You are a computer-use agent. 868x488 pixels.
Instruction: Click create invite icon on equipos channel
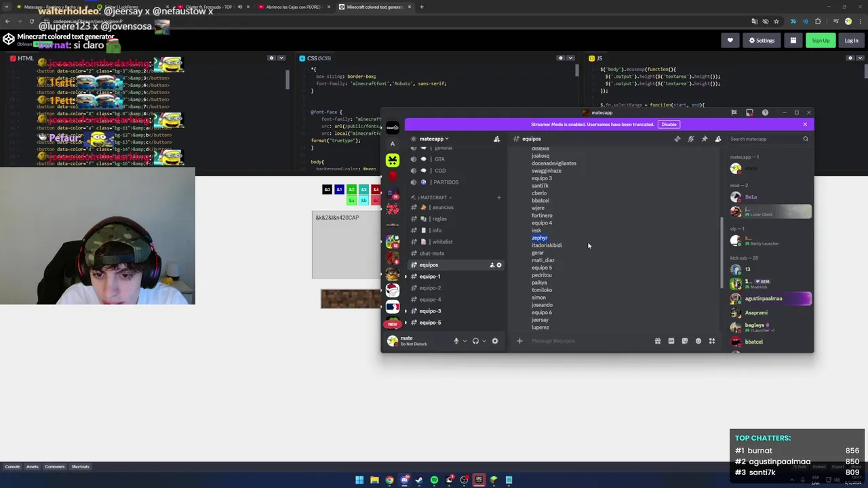(492, 265)
